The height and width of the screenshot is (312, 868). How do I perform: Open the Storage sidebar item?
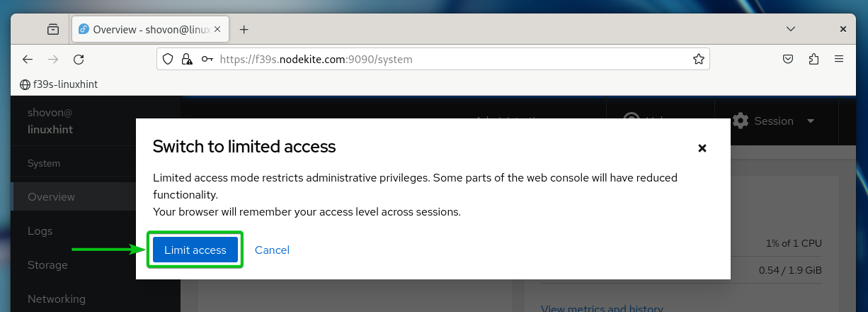[x=47, y=265]
